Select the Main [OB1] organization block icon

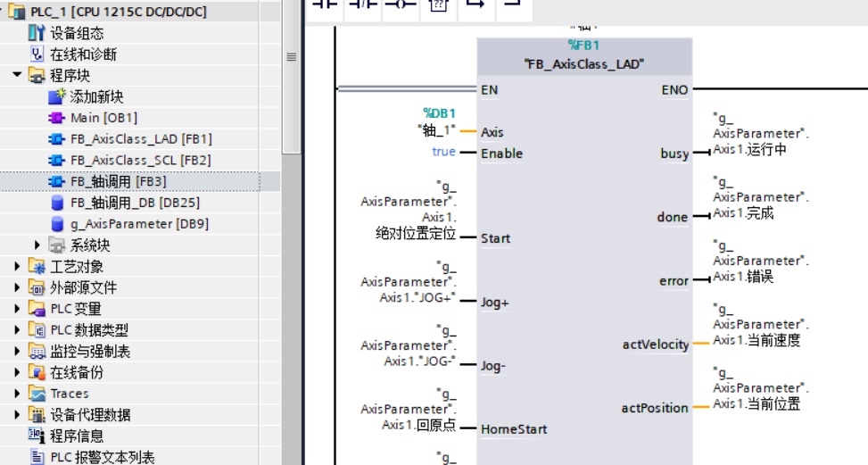(x=56, y=118)
